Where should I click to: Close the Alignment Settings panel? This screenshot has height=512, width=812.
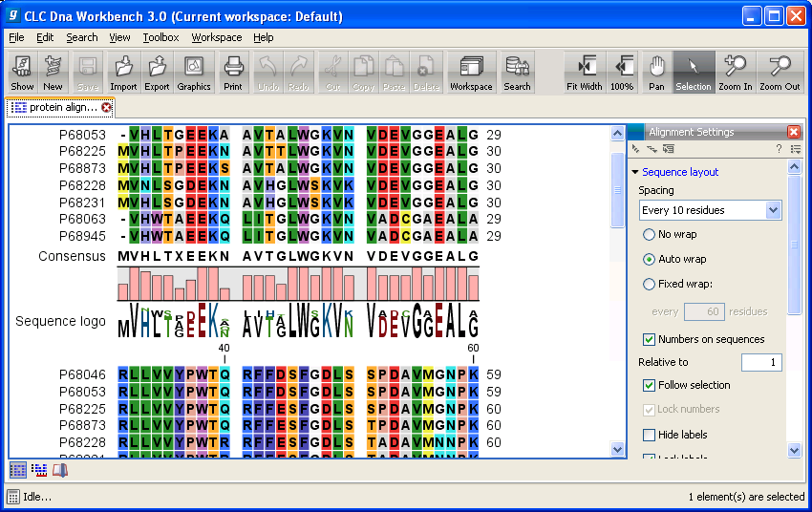tap(793, 132)
